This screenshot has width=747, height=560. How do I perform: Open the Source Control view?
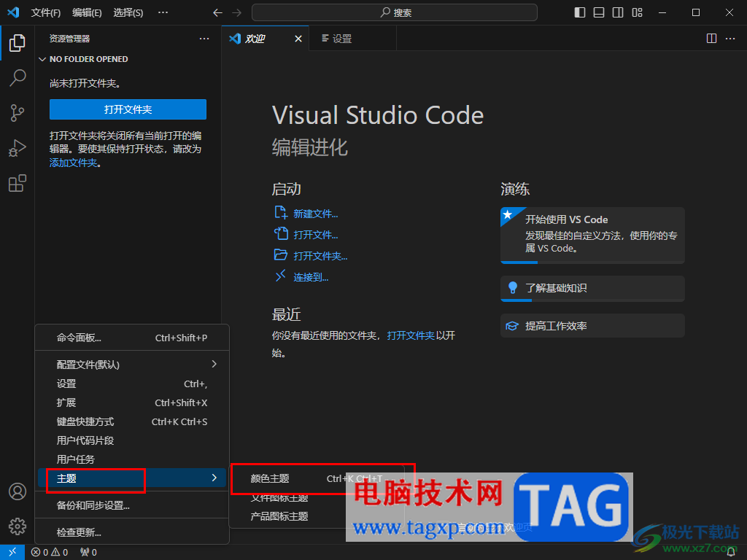click(18, 112)
